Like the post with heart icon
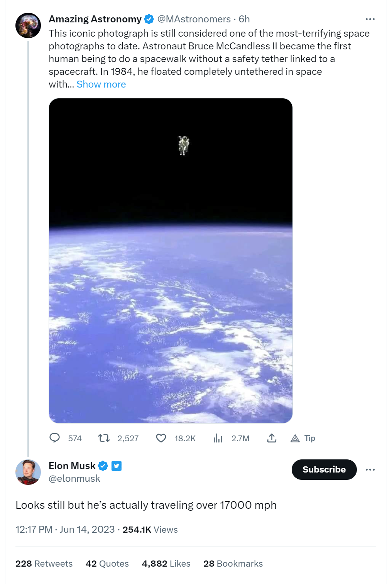The image size is (392, 584). pos(161,438)
